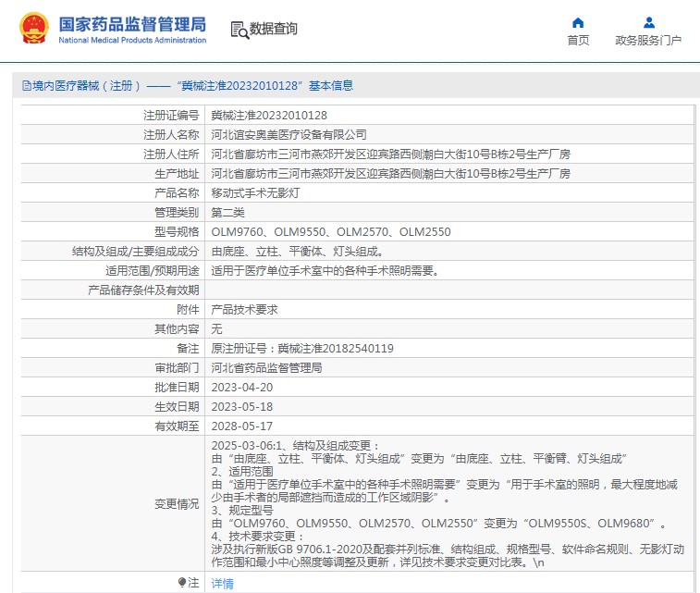Click the national emblem logo

point(34,28)
